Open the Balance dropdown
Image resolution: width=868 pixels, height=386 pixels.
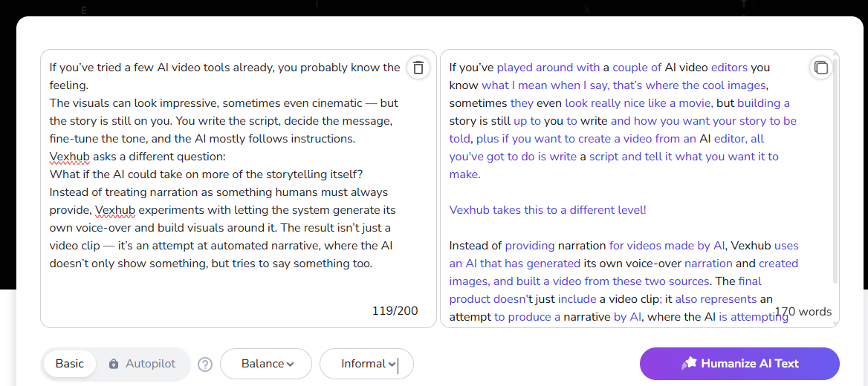point(266,364)
